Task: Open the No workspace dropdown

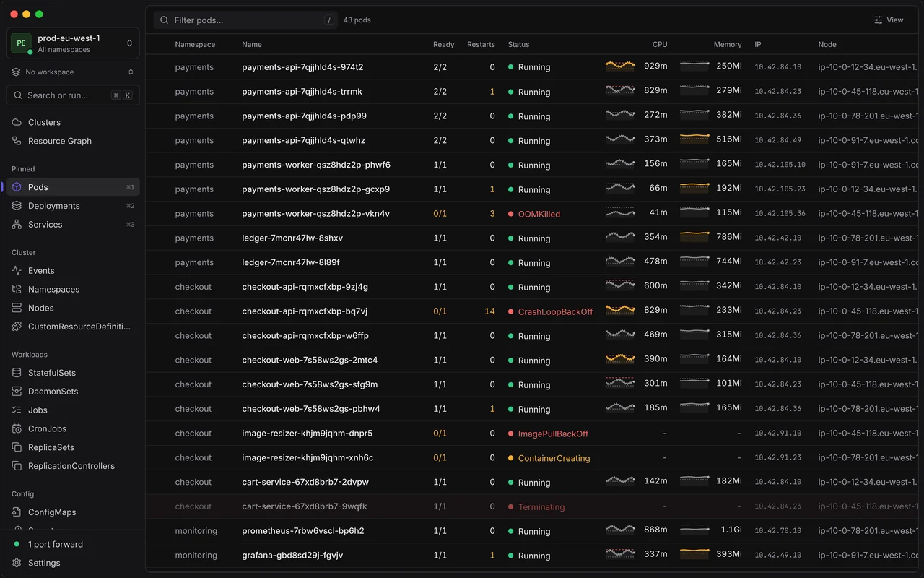Action: click(73, 72)
